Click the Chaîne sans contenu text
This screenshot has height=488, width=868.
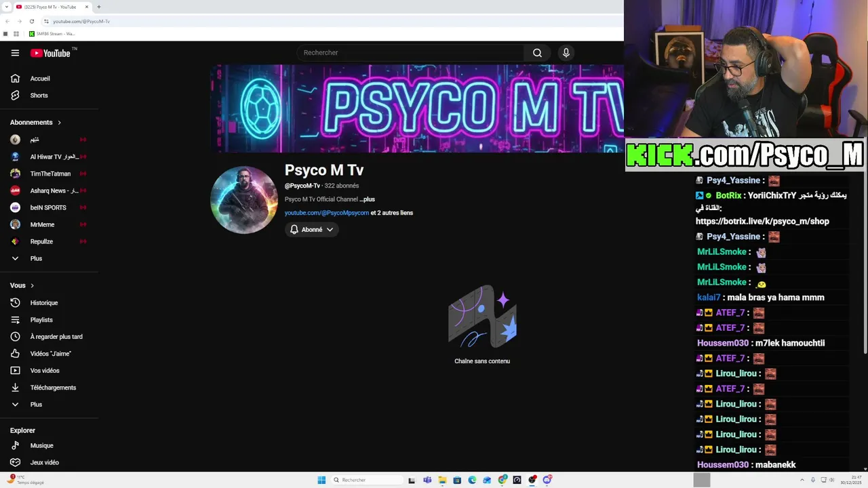pos(482,361)
